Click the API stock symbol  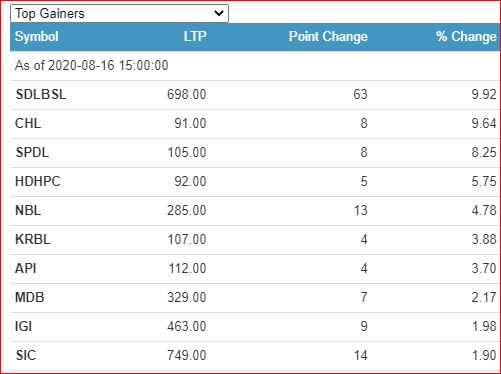[26, 268]
